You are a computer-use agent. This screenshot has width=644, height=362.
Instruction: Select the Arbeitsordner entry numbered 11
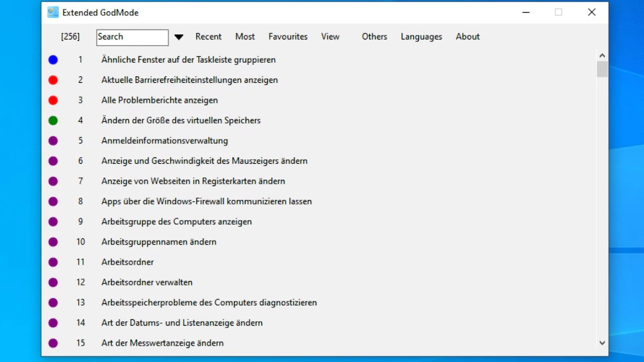(128, 262)
